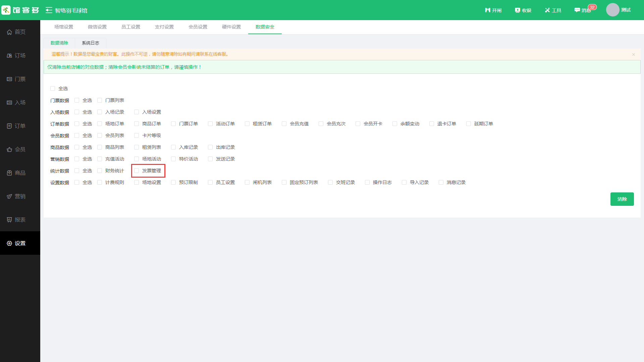Click the user avatar in top bar
This screenshot has height=362, width=644.
612,10
